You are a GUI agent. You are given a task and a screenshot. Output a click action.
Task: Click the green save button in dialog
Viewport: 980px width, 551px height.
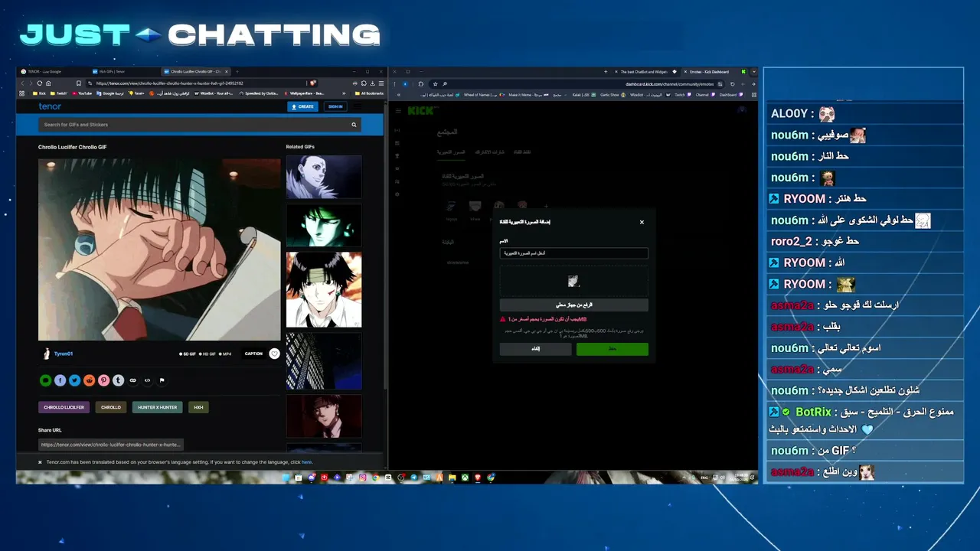612,349
